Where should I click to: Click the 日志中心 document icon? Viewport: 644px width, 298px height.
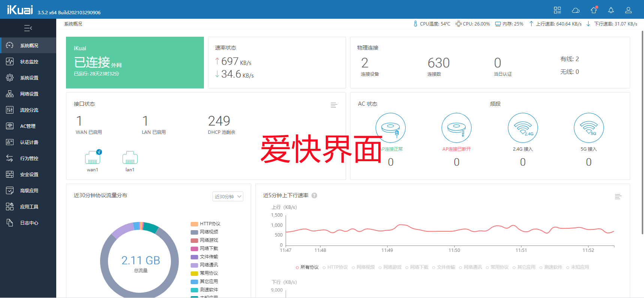click(x=10, y=223)
